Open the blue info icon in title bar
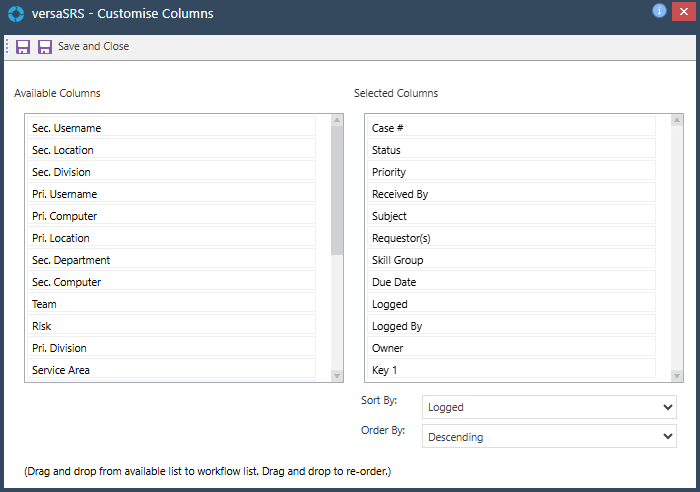Viewport: 700px width, 492px height. pyautogui.click(x=659, y=11)
